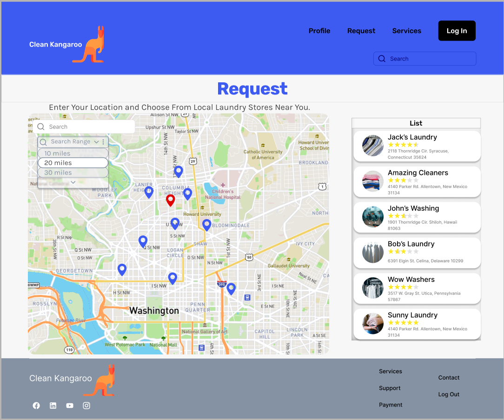Select the Amazing Cleaners title
Viewport: 504px width, 420px height.
(418, 173)
